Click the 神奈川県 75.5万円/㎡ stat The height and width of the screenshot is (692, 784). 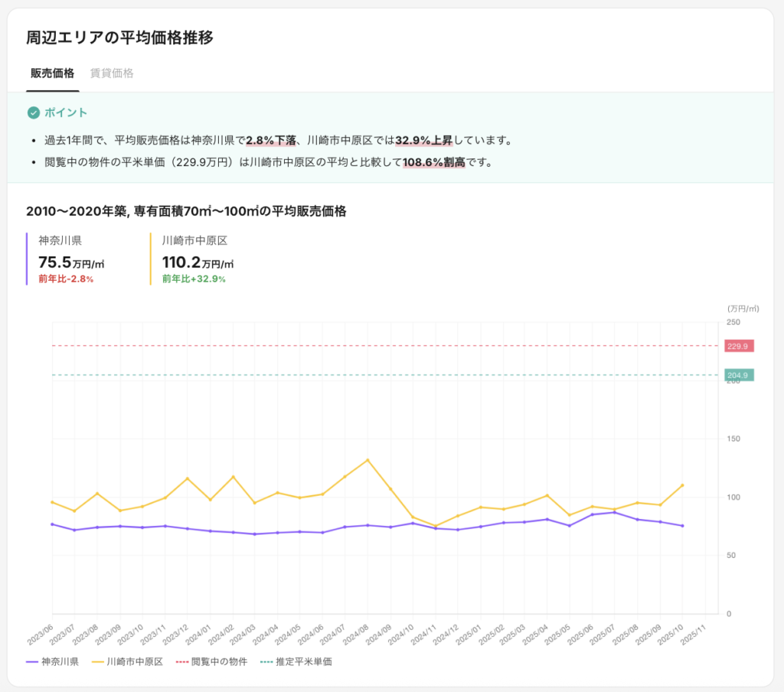pos(71,263)
